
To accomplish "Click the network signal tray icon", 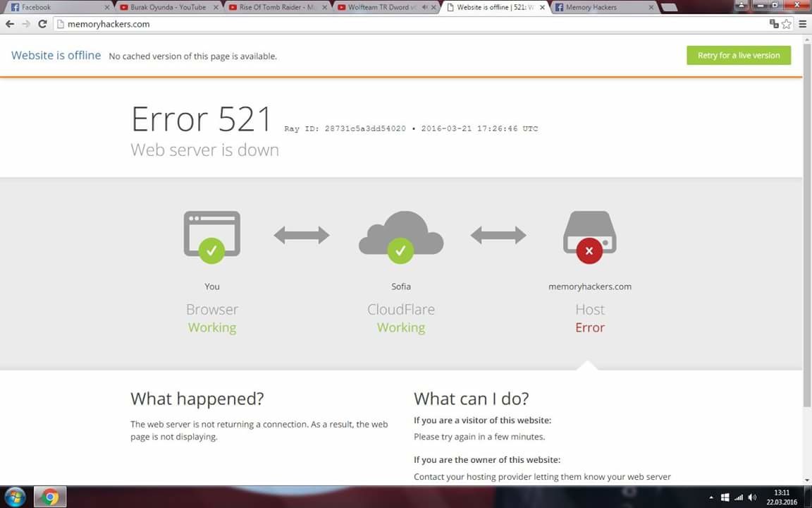I will point(739,497).
